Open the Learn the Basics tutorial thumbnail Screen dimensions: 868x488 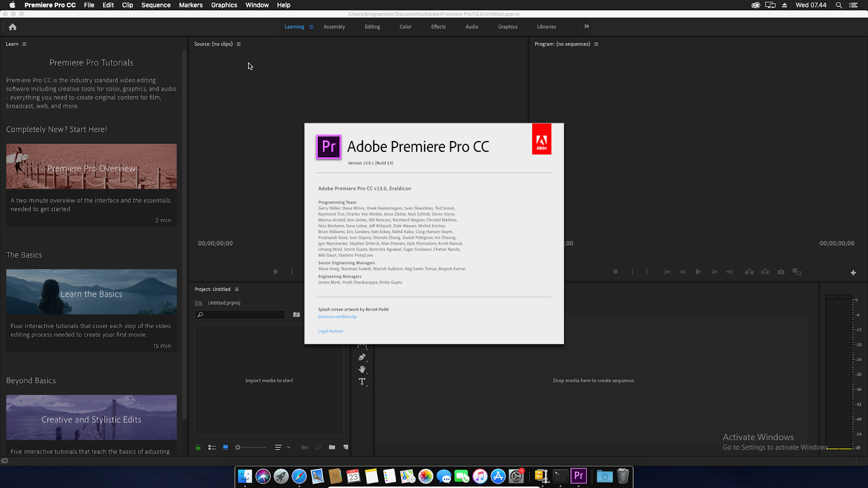91,292
